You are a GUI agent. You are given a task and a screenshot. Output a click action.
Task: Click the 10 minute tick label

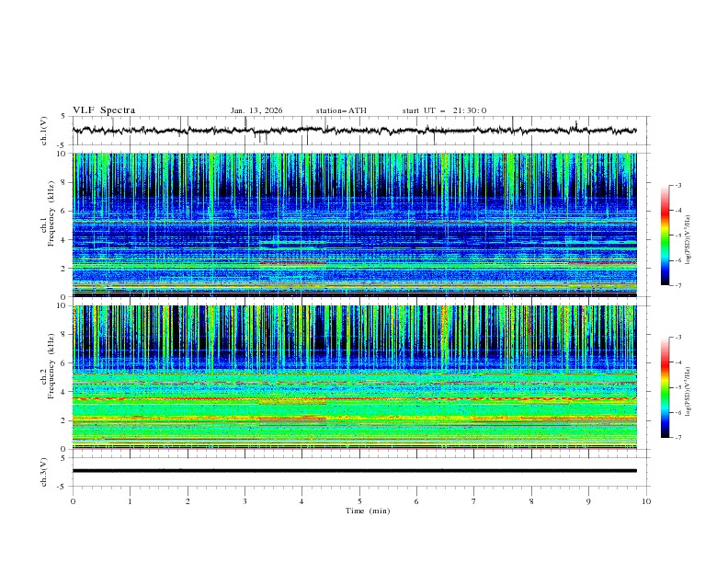[646, 501]
